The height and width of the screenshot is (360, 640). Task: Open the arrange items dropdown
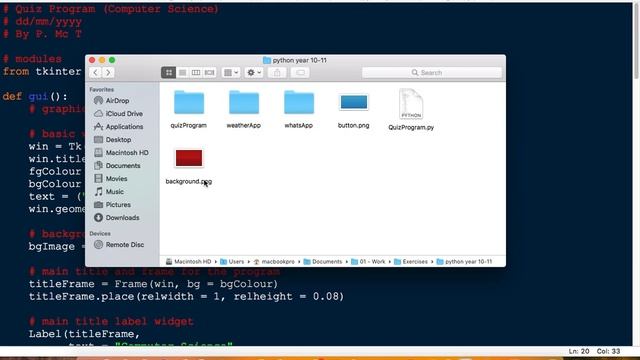231,73
